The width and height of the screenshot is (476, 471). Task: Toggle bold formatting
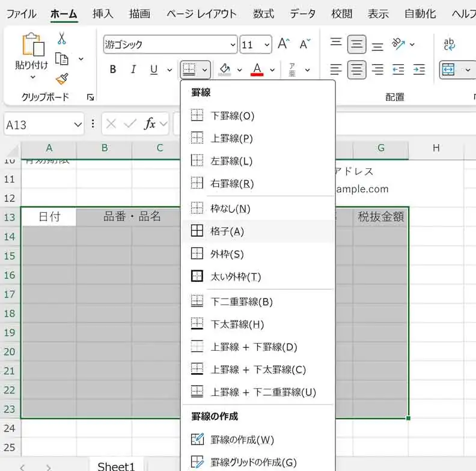pyautogui.click(x=113, y=70)
